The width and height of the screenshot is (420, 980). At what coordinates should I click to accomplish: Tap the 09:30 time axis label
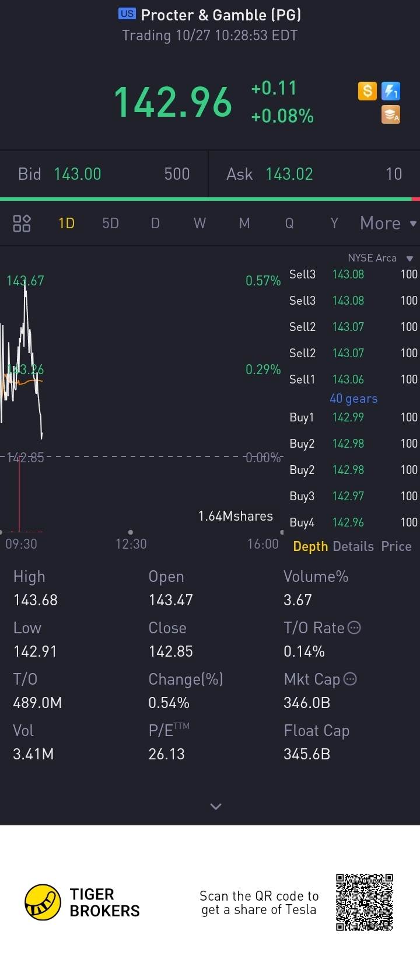click(x=21, y=544)
